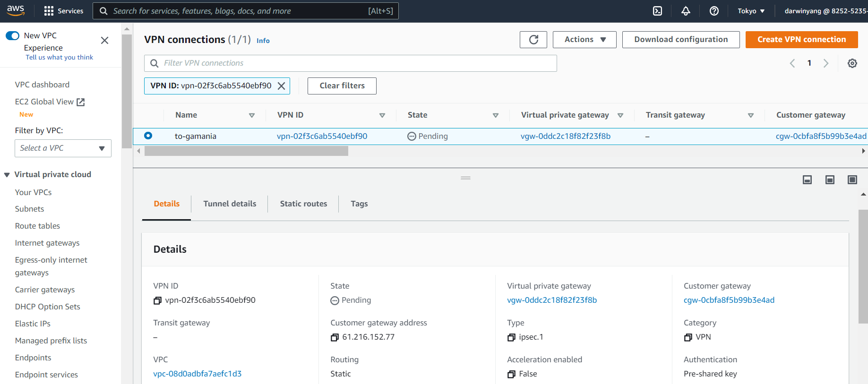Open the help question mark menu
The width and height of the screenshot is (868, 384).
714,11
